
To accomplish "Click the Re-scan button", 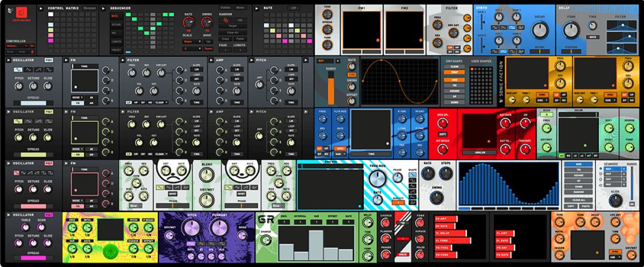I will 89,8.
